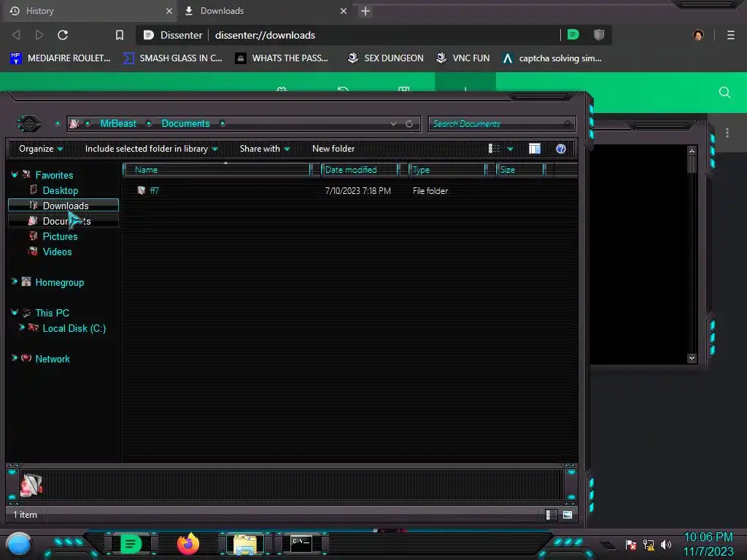The width and height of the screenshot is (747, 560).
Task: Open captcha solving sim... bookmark
Action: [x=552, y=58]
